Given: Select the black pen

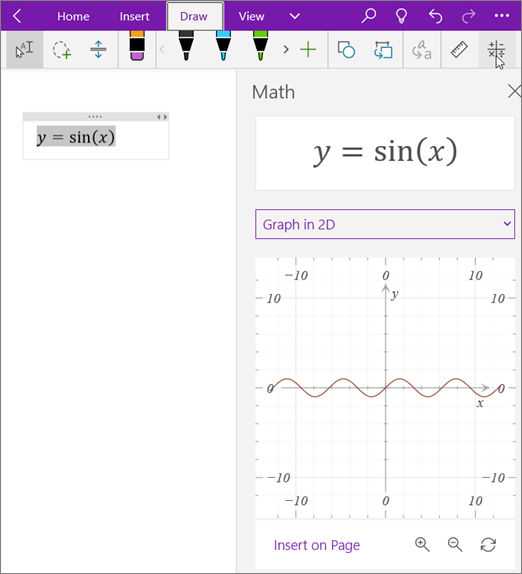Looking at the screenshot, I should (186, 46).
